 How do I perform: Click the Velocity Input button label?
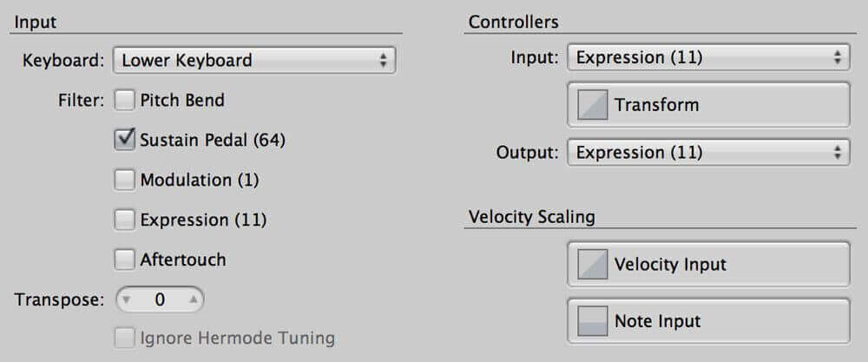pyautogui.click(x=670, y=264)
